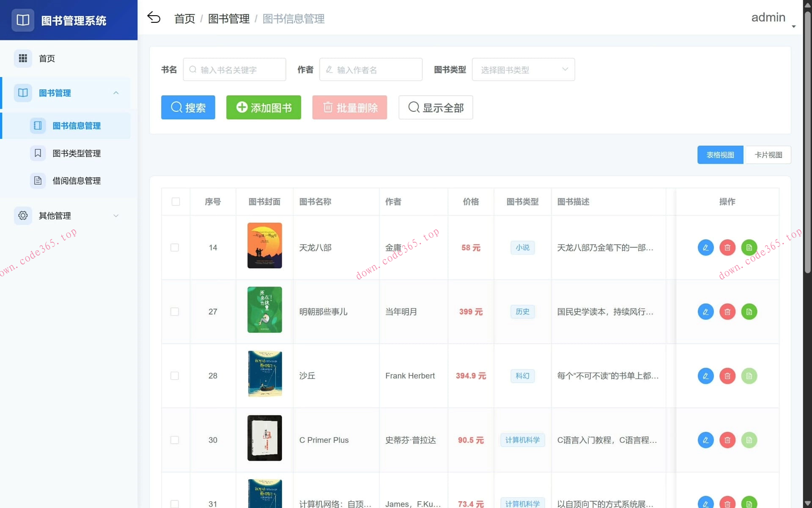Open the 选择图书类型 dropdown

coord(523,69)
